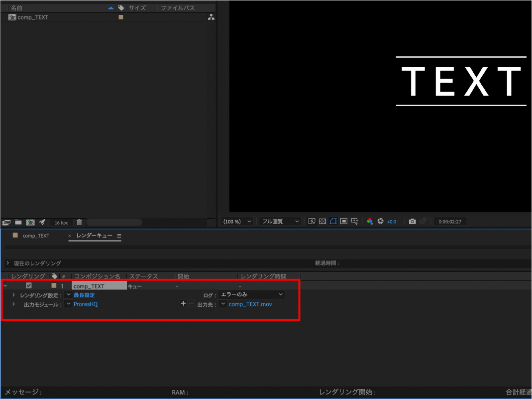
Task: Click the label tag column in render queue header
Action: click(x=54, y=276)
